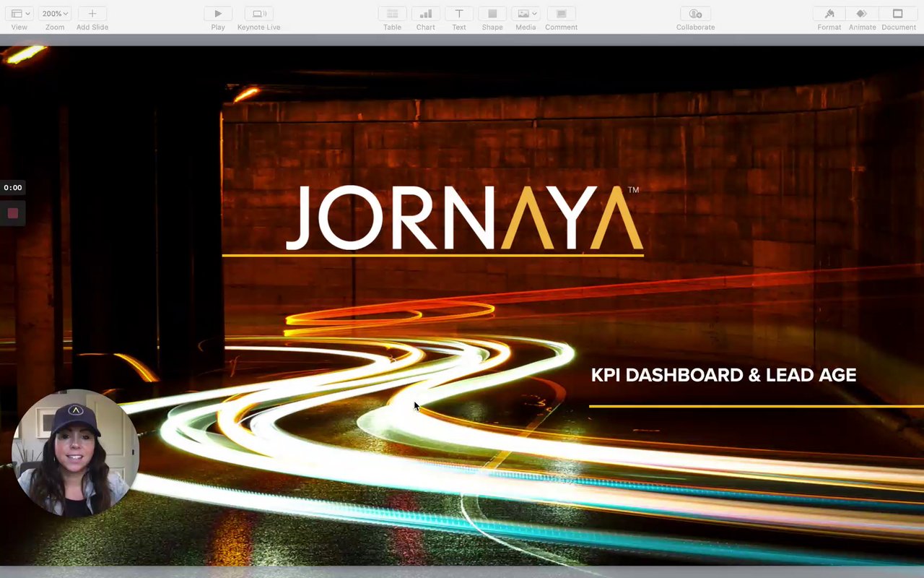Image resolution: width=924 pixels, height=578 pixels.
Task: Open the Document inspector
Action: (x=898, y=14)
